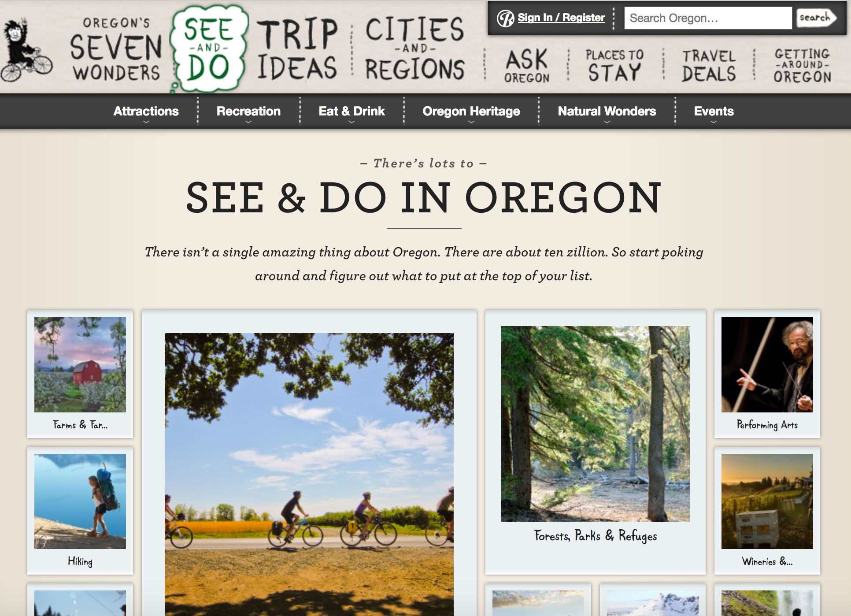
Task: Open Getting Around Oregon
Action: [x=803, y=66]
